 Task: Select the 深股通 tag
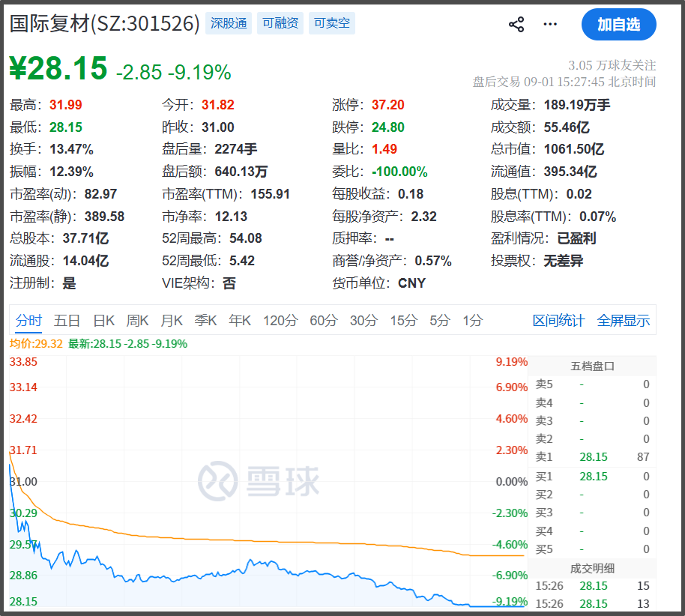coord(229,23)
